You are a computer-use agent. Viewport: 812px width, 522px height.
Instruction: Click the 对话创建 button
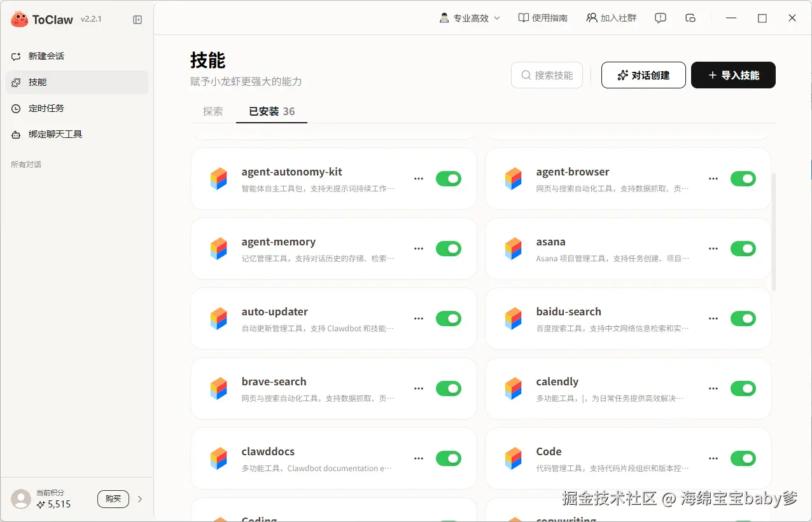pyautogui.click(x=643, y=75)
